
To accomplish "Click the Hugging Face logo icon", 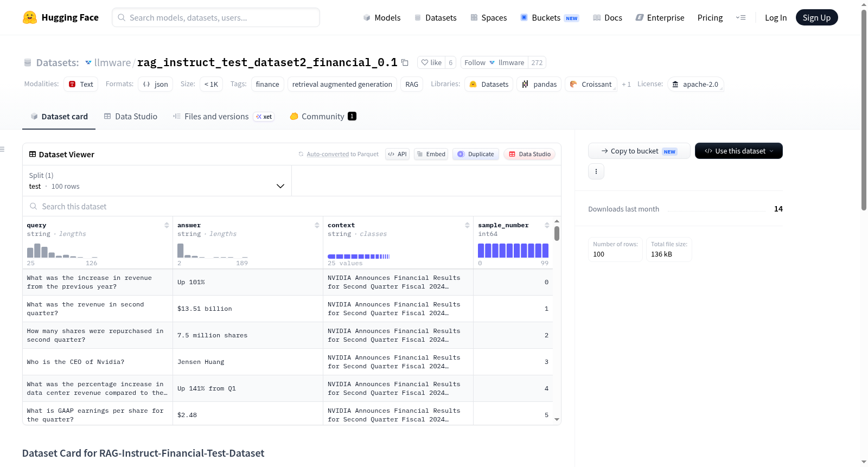I will (30, 17).
